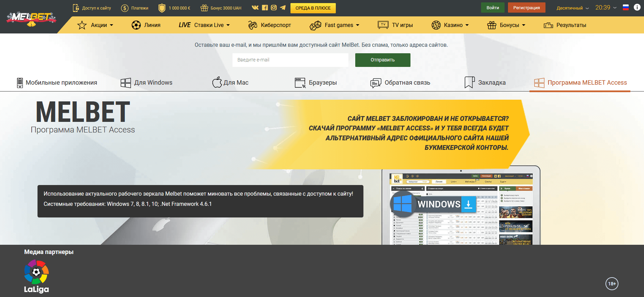Open TV игры menu item
Screen dimensions: 644x297
point(395,25)
